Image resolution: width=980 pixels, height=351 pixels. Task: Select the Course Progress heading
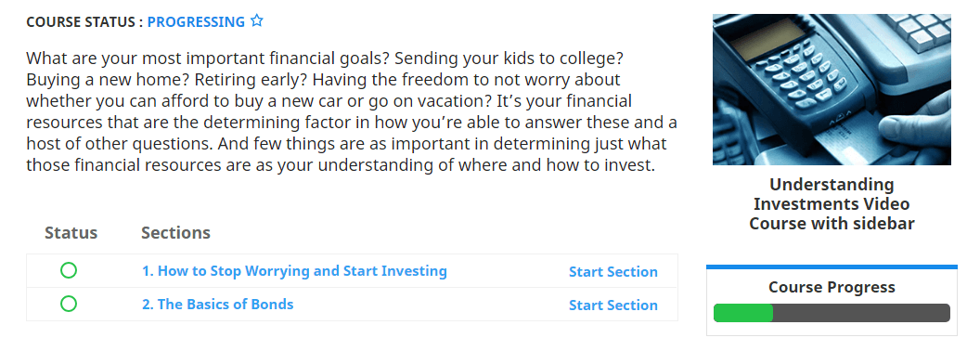click(x=832, y=287)
